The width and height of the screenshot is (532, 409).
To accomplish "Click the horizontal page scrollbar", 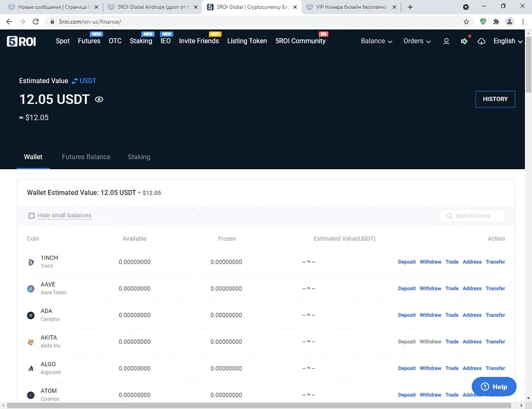I will tap(259, 405).
